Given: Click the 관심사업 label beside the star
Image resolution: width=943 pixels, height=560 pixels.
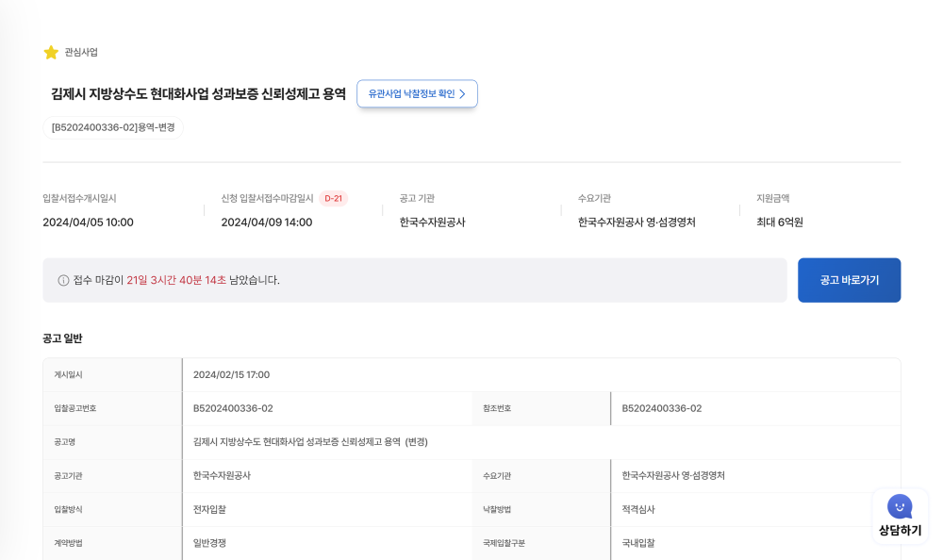Looking at the screenshot, I should (81, 53).
